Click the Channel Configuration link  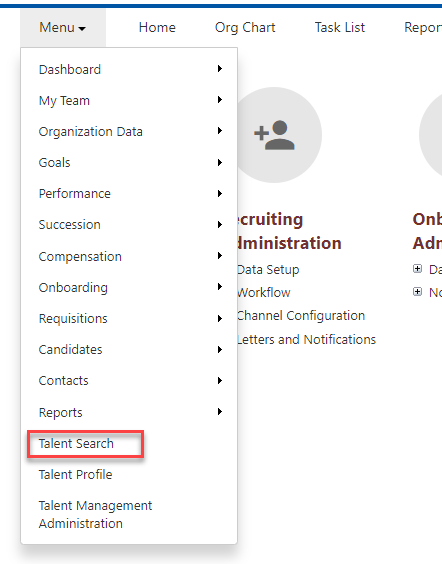[x=301, y=315]
